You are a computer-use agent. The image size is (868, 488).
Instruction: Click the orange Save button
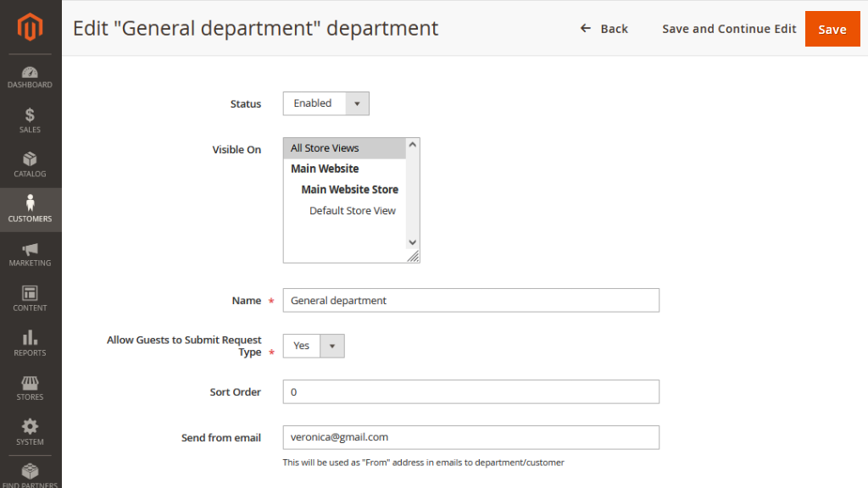(832, 29)
